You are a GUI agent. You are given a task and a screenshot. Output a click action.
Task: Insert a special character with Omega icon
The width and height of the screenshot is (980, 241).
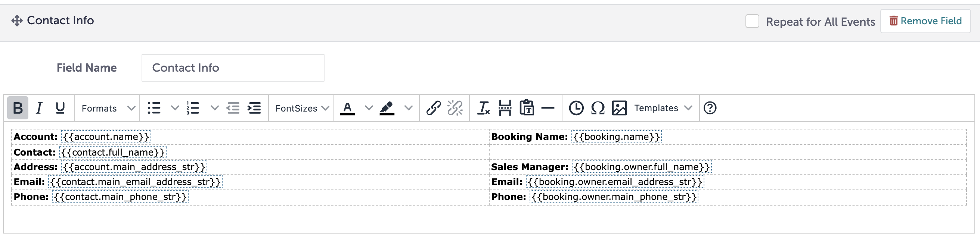(x=597, y=108)
